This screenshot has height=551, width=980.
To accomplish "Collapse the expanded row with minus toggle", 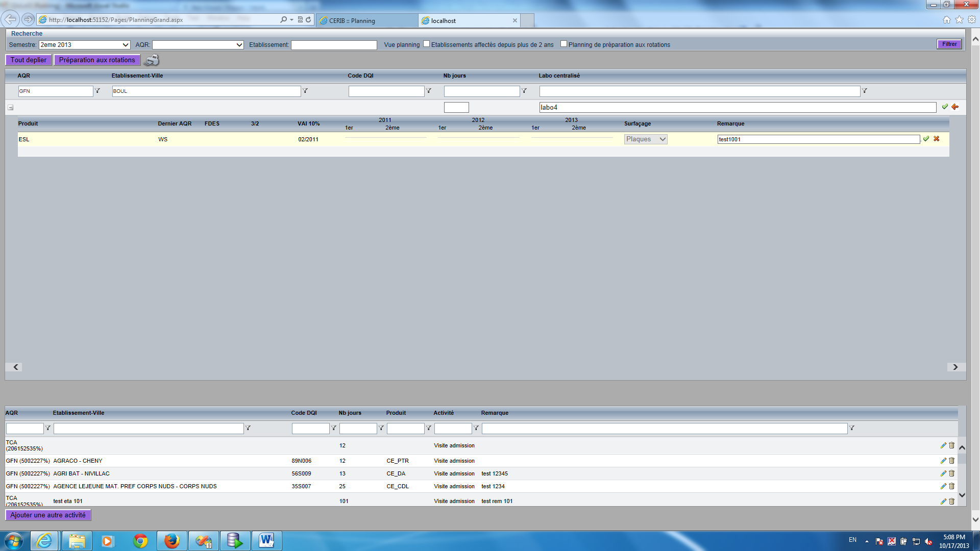I will pyautogui.click(x=10, y=108).
